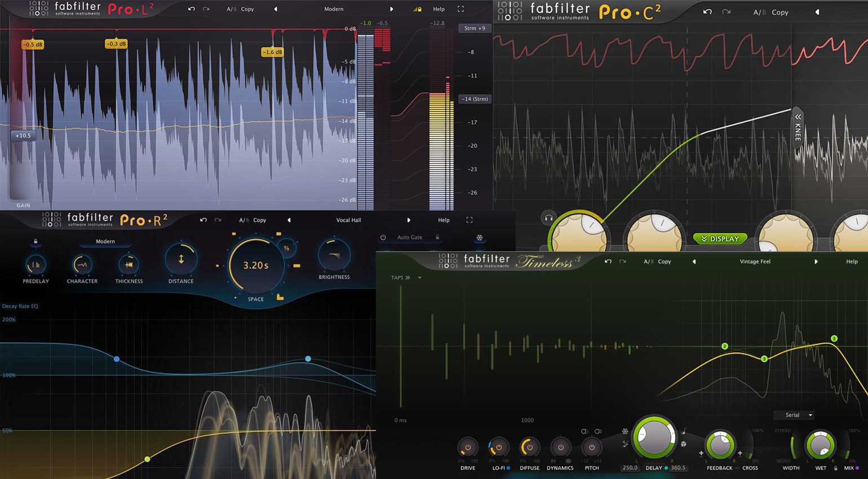Click Copy in the Timeless top bar
868x479 pixels.
tap(665, 261)
